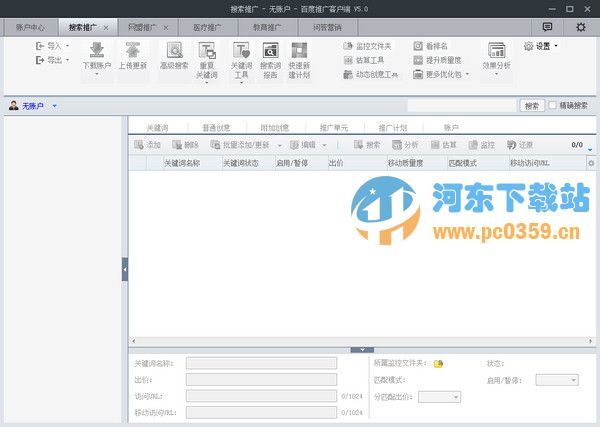Click the 添加 add keyword button
Screen dimensions: 600x427
[147, 145]
